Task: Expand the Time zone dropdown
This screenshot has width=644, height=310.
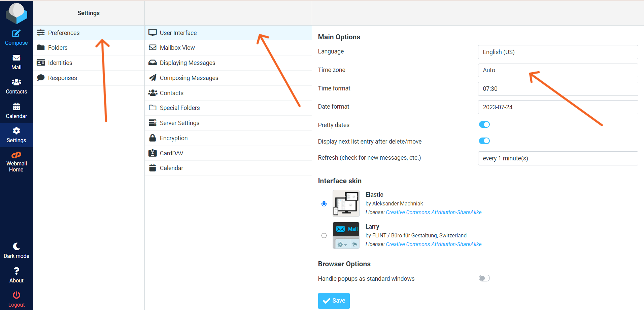Action: (x=557, y=71)
